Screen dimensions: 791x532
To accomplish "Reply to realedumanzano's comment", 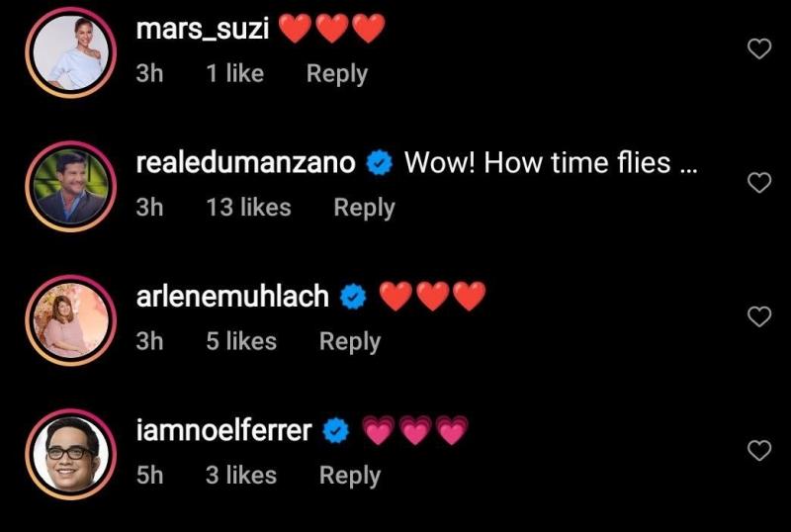I will pyautogui.click(x=364, y=208).
